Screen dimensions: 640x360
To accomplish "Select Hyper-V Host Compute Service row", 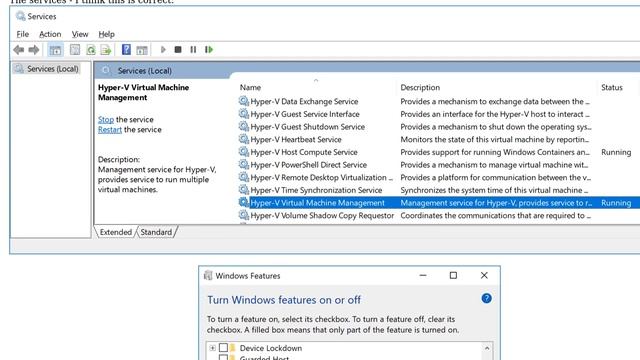I will (438, 152).
